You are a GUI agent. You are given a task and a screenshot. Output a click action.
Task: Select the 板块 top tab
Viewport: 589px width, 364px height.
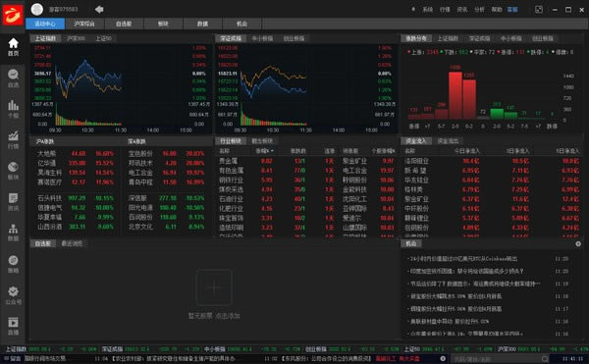coord(163,24)
